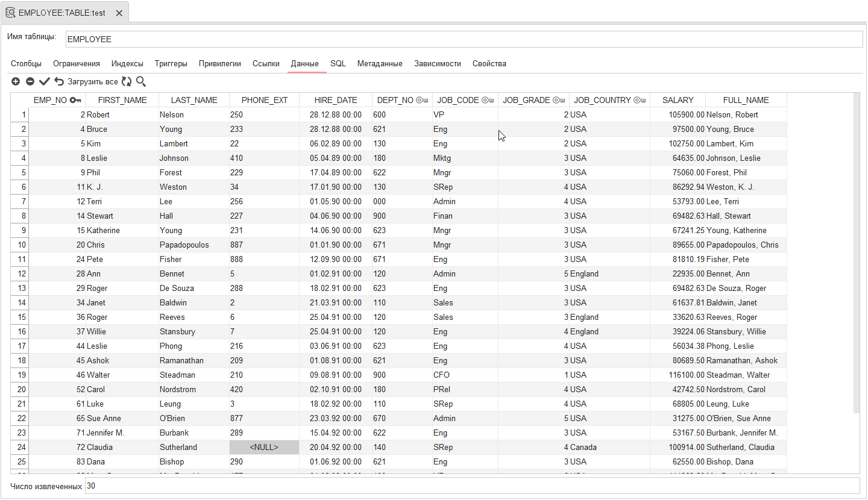
Task: Click the SALARY column header
Action: [x=678, y=100]
